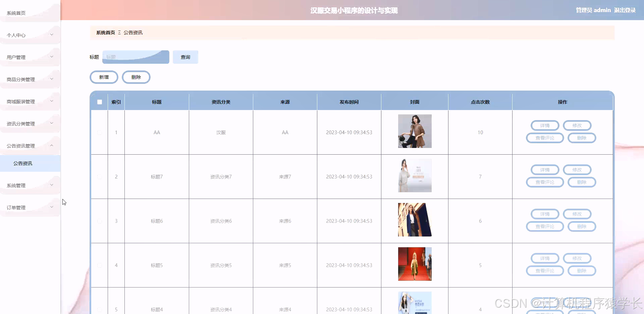Expand the 个人中心 menu chevron
Image resolution: width=644 pixels, height=314 pixels.
pyautogui.click(x=52, y=35)
